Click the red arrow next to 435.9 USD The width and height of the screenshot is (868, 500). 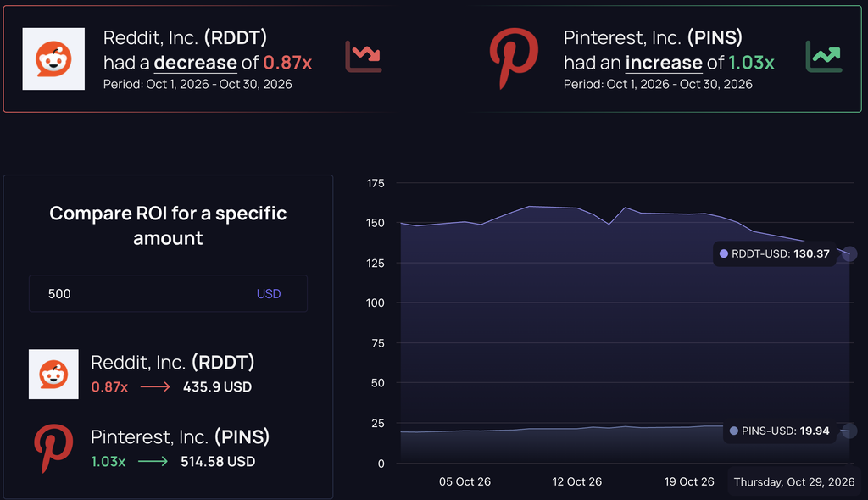155,386
